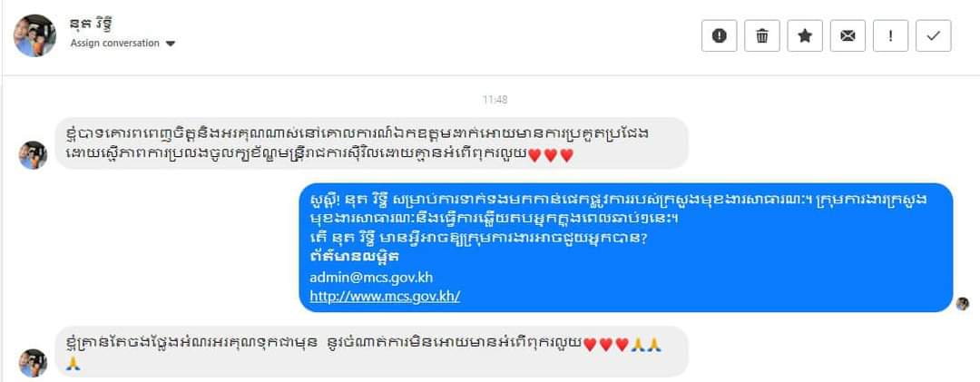Viewport: 980px width, 382px height.
Task: Open the http://www.mcs.gov.kh/ link
Action: (385, 297)
